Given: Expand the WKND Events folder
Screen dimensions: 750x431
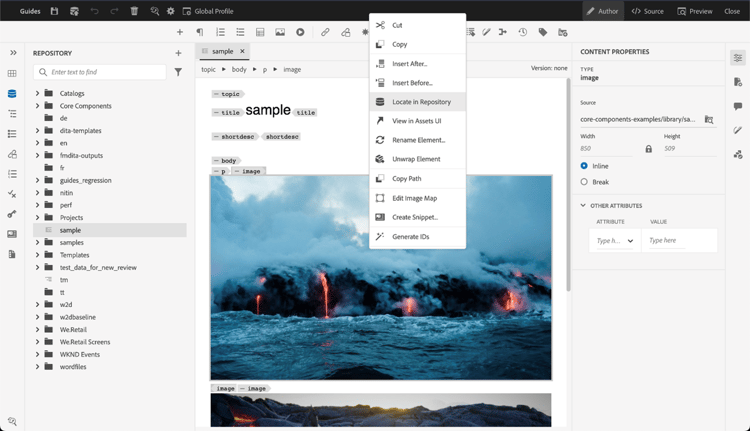Looking at the screenshot, I should tap(37, 354).
